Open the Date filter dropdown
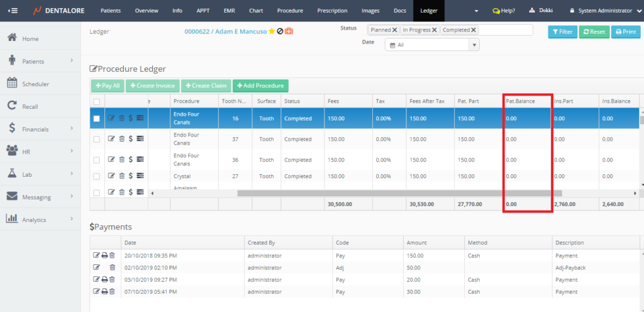644x312 pixels. (431, 45)
